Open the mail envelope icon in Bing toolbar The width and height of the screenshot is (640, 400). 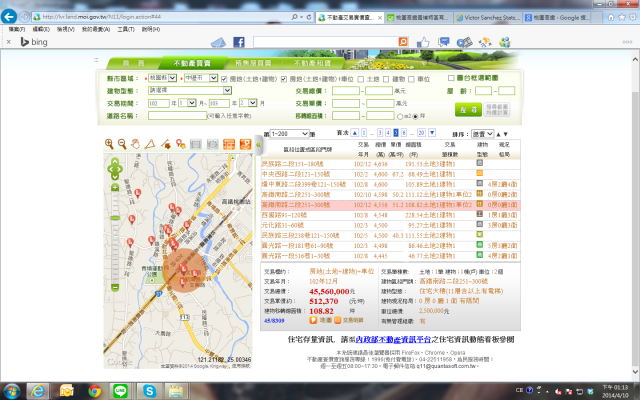[218, 42]
